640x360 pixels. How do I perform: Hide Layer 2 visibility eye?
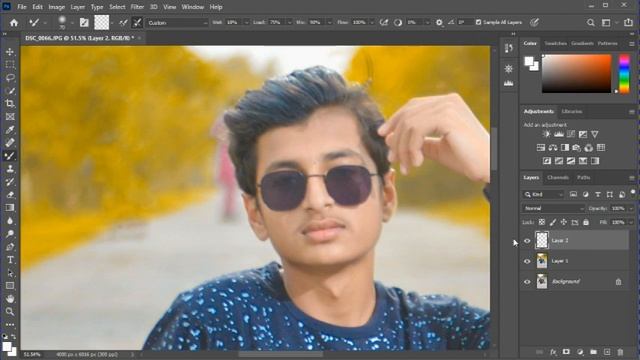tap(527, 241)
